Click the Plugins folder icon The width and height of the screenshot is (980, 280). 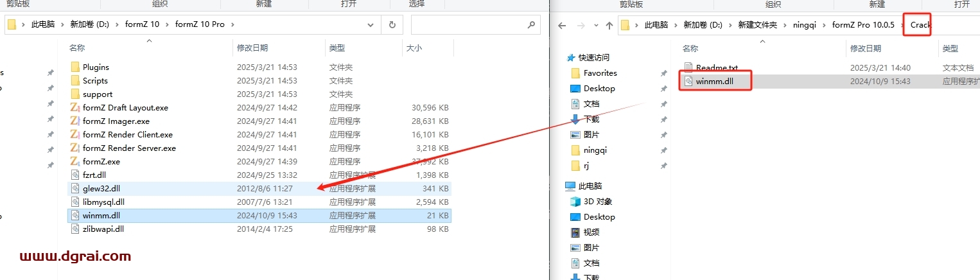(74, 67)
